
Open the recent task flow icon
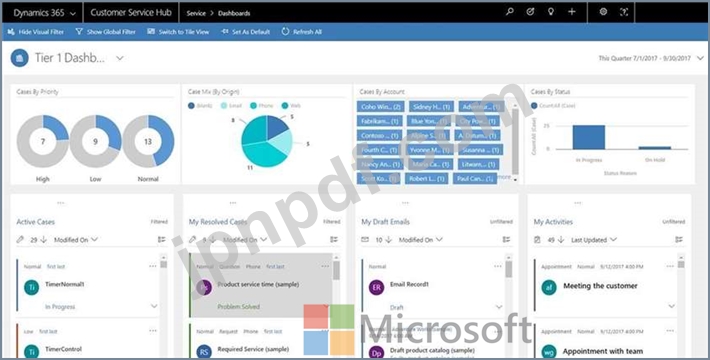click(530, 12)
